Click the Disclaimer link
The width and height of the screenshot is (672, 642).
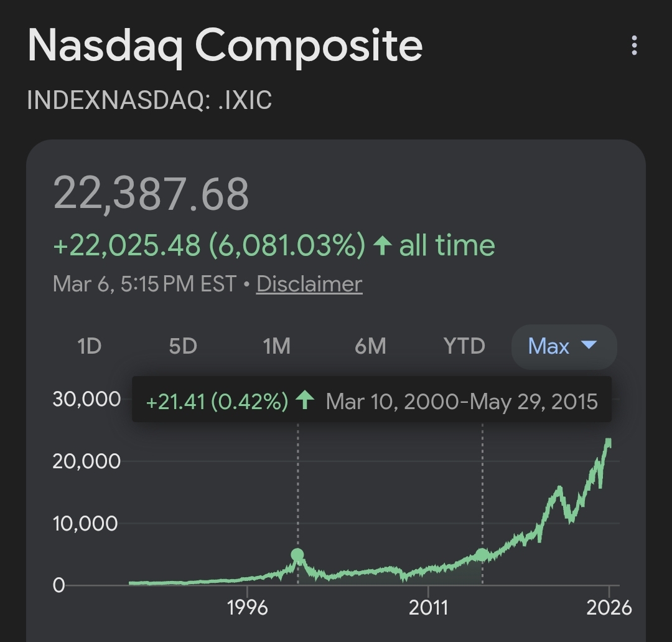click(x=309, y=284)
